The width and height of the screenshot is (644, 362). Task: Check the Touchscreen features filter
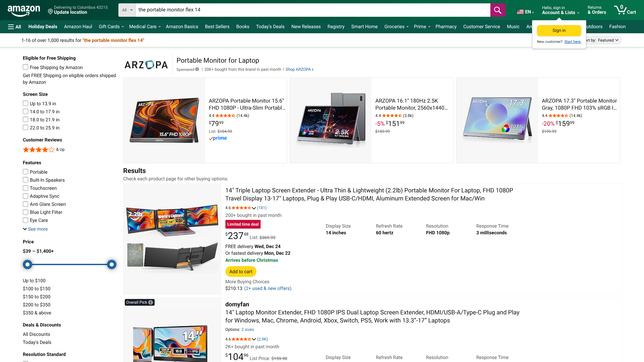point(25,188)
